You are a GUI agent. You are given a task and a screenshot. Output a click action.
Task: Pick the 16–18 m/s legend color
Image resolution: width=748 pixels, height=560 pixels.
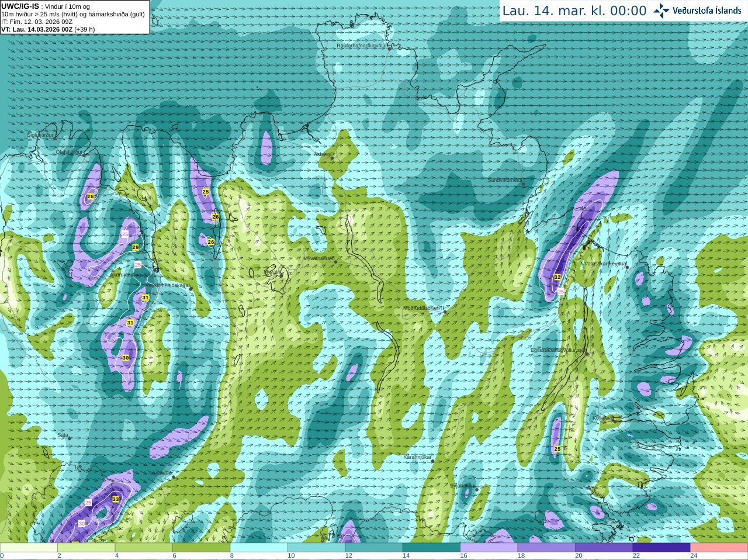(x=489, y=548)
